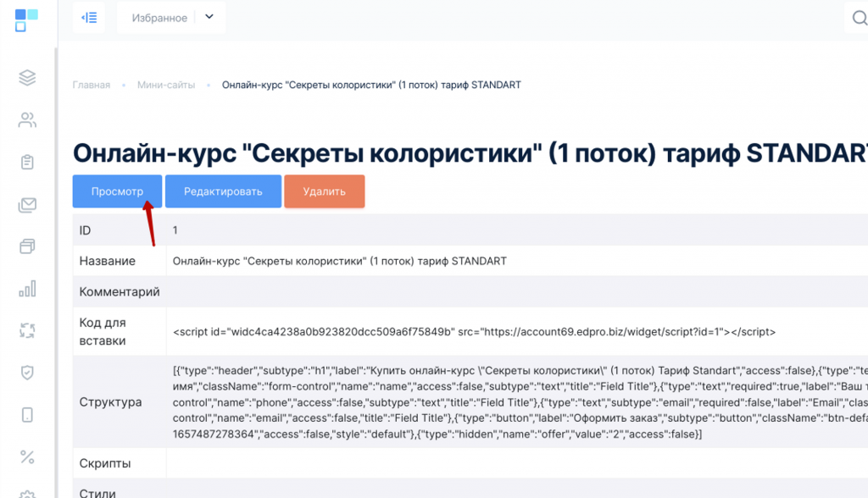Viewport: 868px width, 498px height.
Task: Click the Комментарий row label
Action: [x=120, y=291]
